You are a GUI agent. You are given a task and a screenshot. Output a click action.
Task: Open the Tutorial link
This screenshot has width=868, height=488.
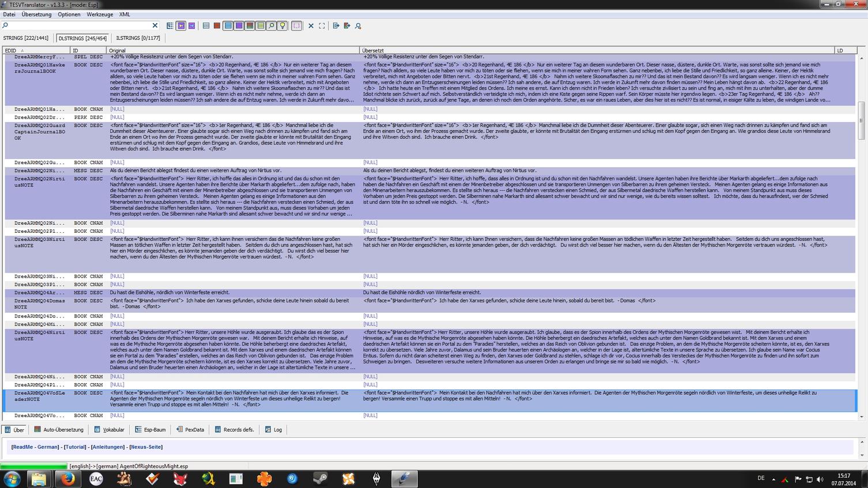pos(75,447)
